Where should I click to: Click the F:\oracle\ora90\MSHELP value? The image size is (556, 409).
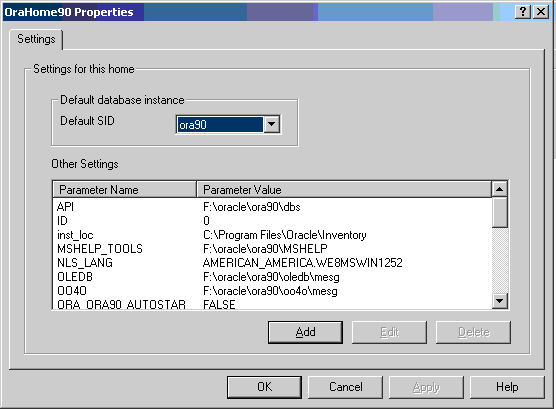(265, 249)
